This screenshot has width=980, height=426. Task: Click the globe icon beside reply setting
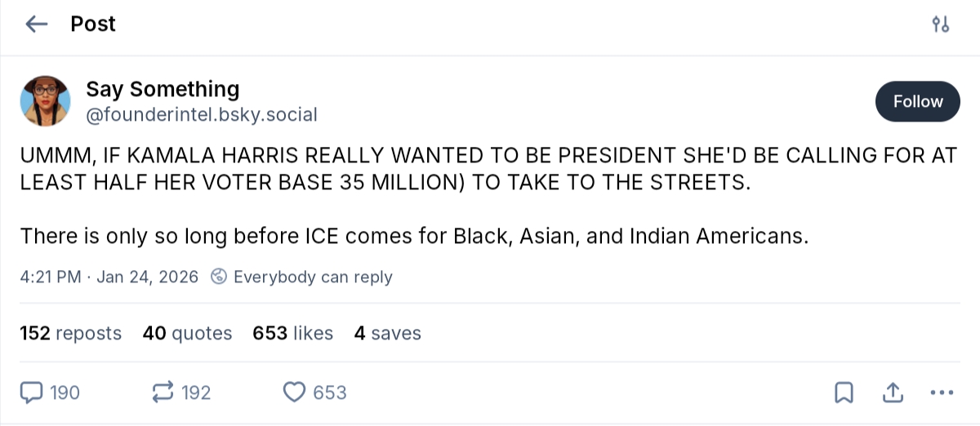(x=218, y=277)
